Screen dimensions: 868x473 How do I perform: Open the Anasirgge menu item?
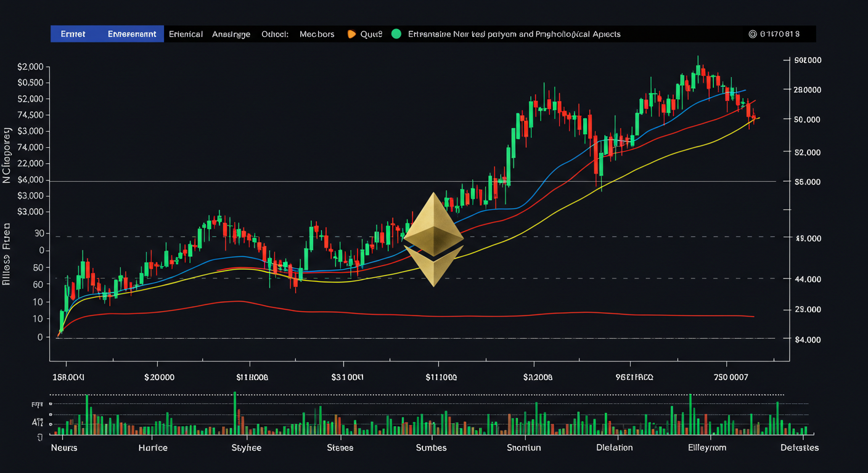(x=231, y=34)
